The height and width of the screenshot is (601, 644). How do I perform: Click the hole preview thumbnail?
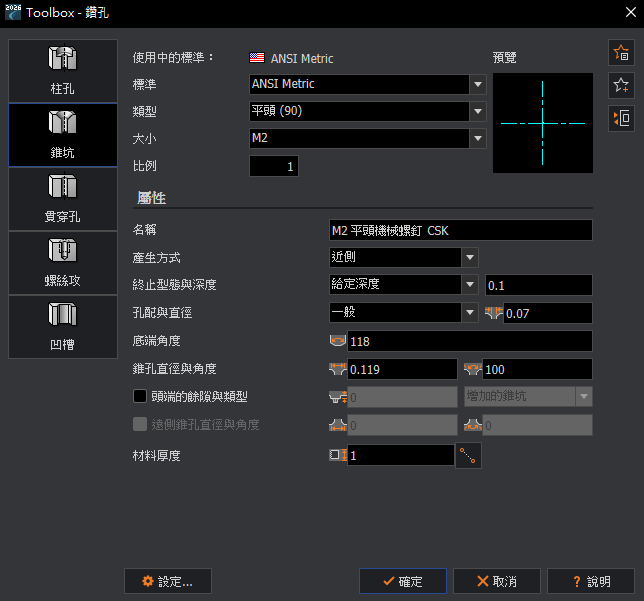click(x=542, y=123)
